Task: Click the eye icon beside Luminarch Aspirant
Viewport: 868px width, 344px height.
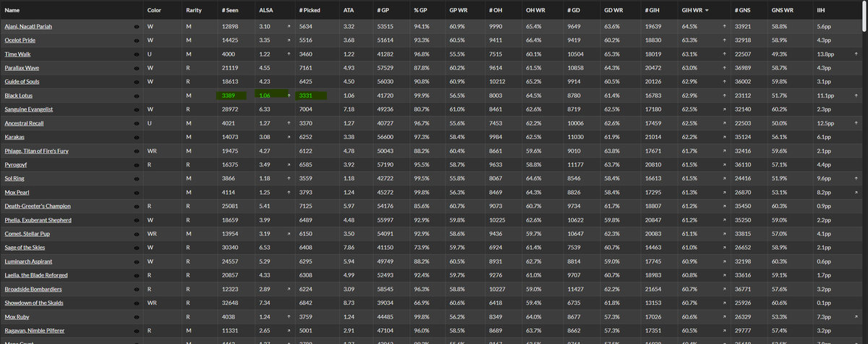Action: [137, 261]
